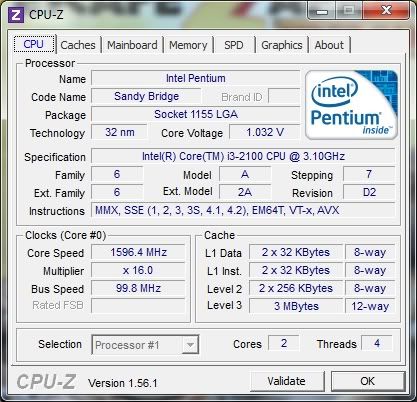Click the Level 2 8-way associativity value

click(x=370, y=288)
